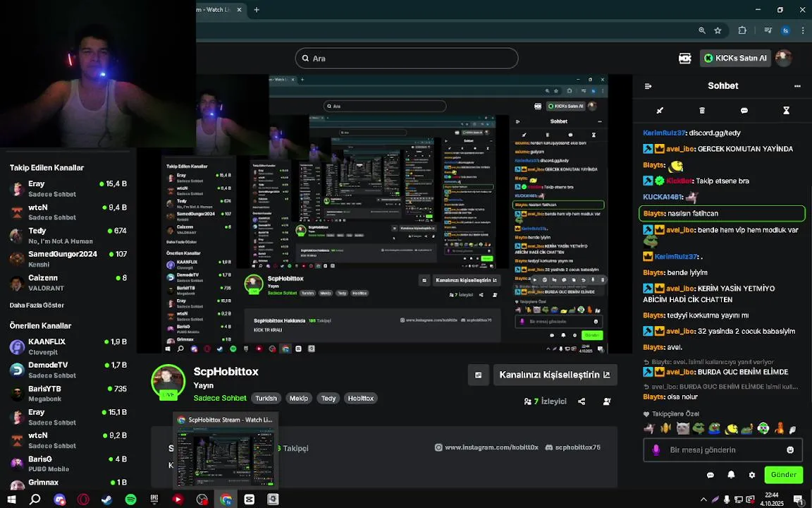This screenshot has height=508, width=812.
Task: Bookmark this page with star icon
Action: click(718, 30)
